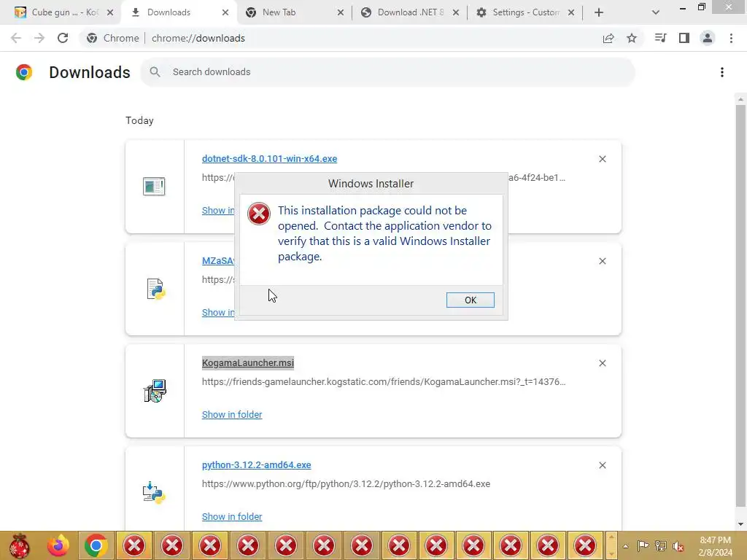Image resolution: width=747 pixels, height=560 pixels.
Task: Remove python-3.12.2-amd64.exe from list
Action: click(602, 465)
